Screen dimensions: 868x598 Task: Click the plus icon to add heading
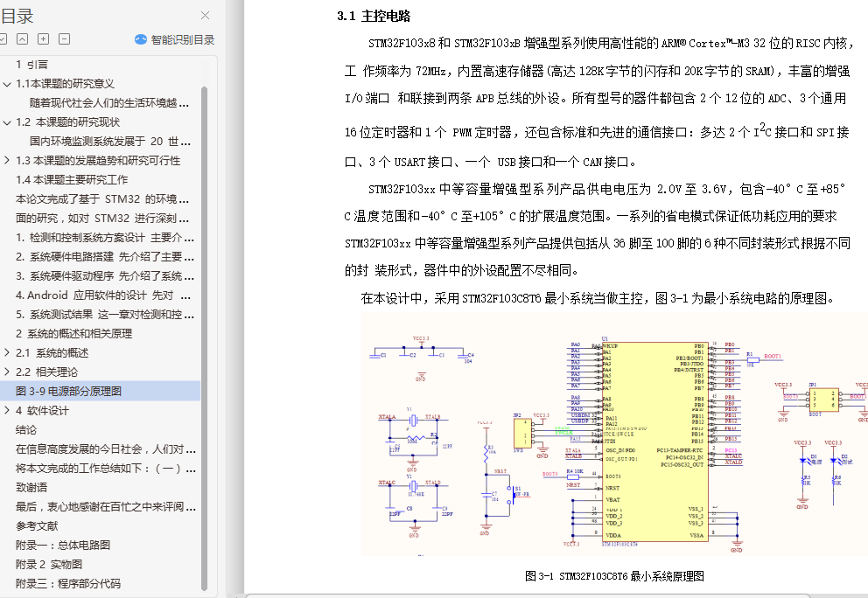(x=43, y=38)
